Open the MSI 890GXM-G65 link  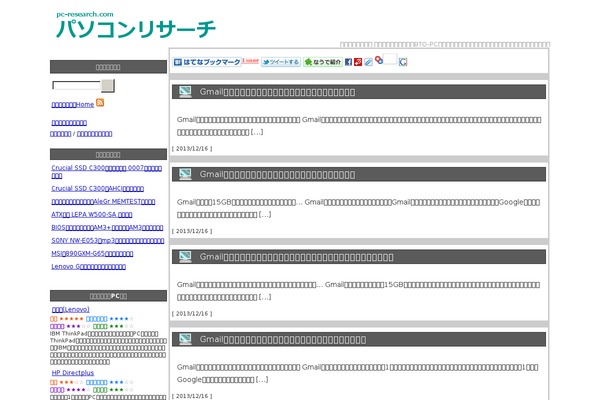[92, 254]
